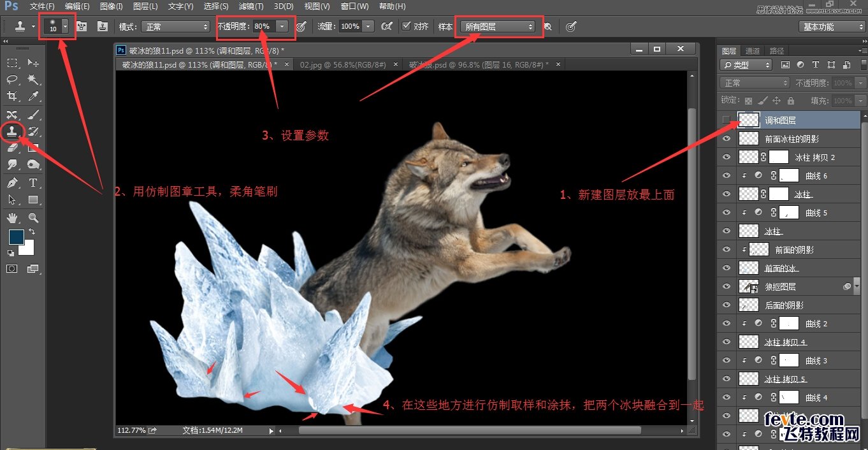The image size is (868, 450).
Task: Select the Eyedropper tool
Action: [33, 96]
